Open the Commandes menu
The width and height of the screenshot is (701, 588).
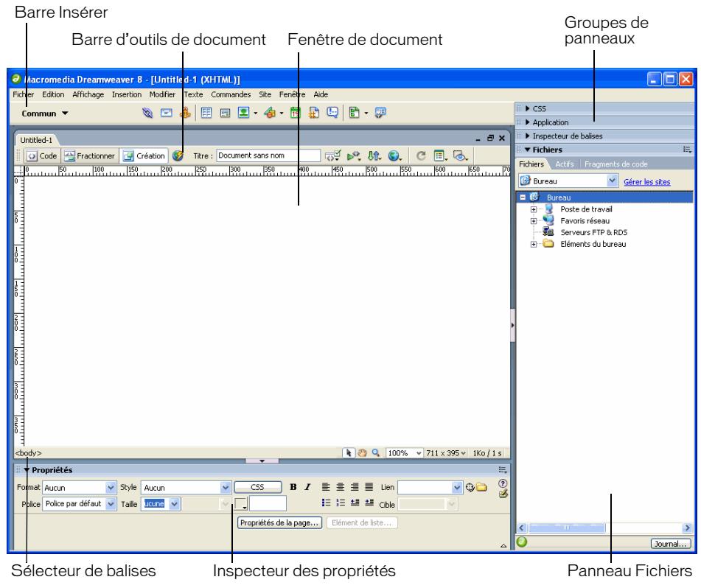pyautogui.click(x=231, y=94)
